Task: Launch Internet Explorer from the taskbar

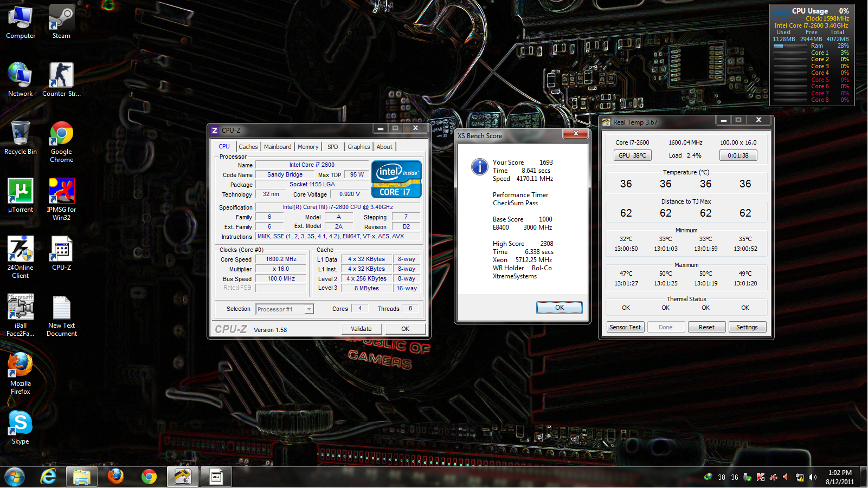Action: [49, 477]
